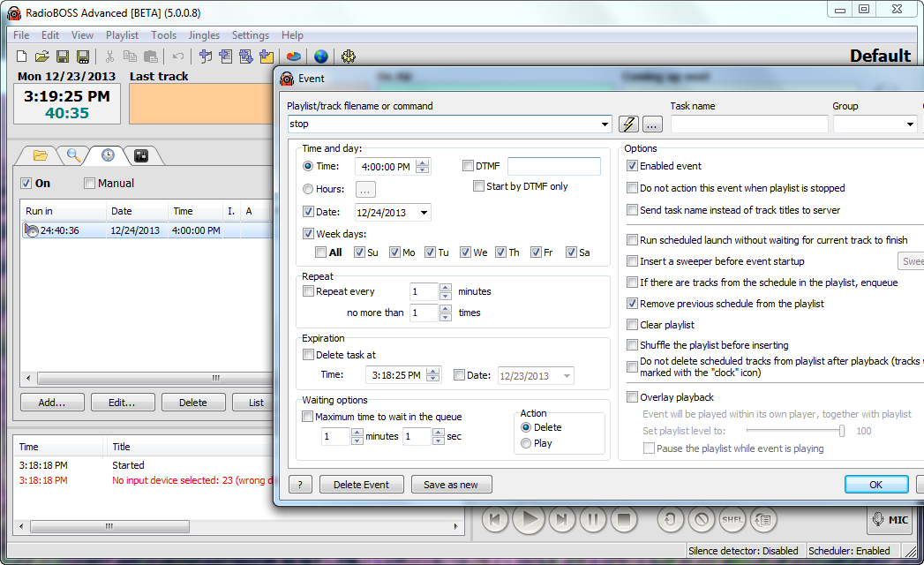Viewport: 924px width, 565px height.
Task: Toggle the SHFL shuffle button
Action: tap(732, 520)
